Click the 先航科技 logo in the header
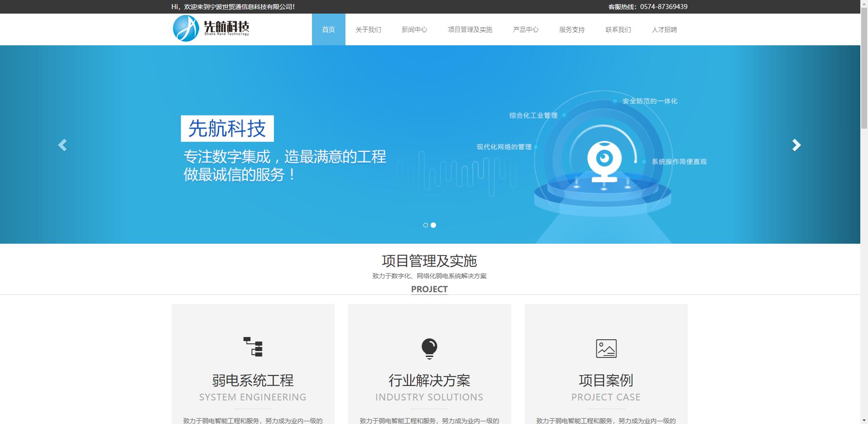 coord(211,28)
